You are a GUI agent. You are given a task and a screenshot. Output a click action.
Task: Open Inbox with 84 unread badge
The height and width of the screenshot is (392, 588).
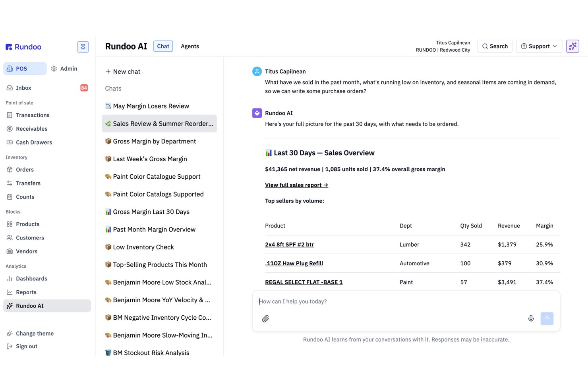pyautogui.click(x=47, y=88)
